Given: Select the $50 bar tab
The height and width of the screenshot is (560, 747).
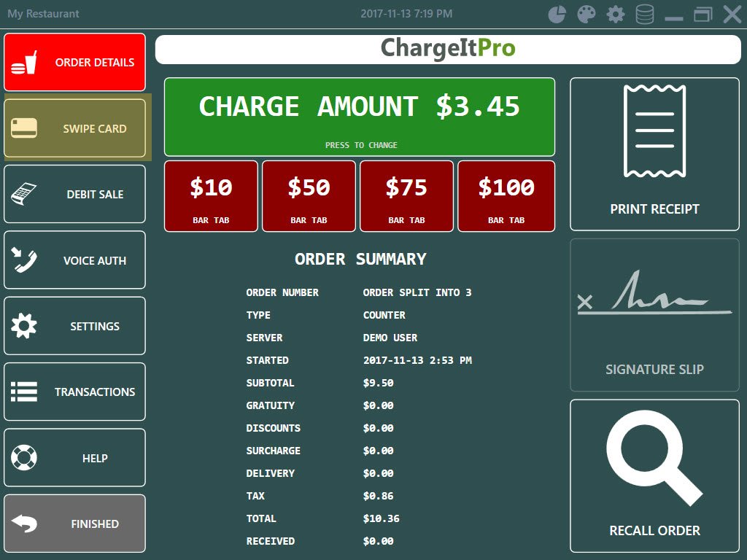Looking at the screenshot, I should (309, 196).
